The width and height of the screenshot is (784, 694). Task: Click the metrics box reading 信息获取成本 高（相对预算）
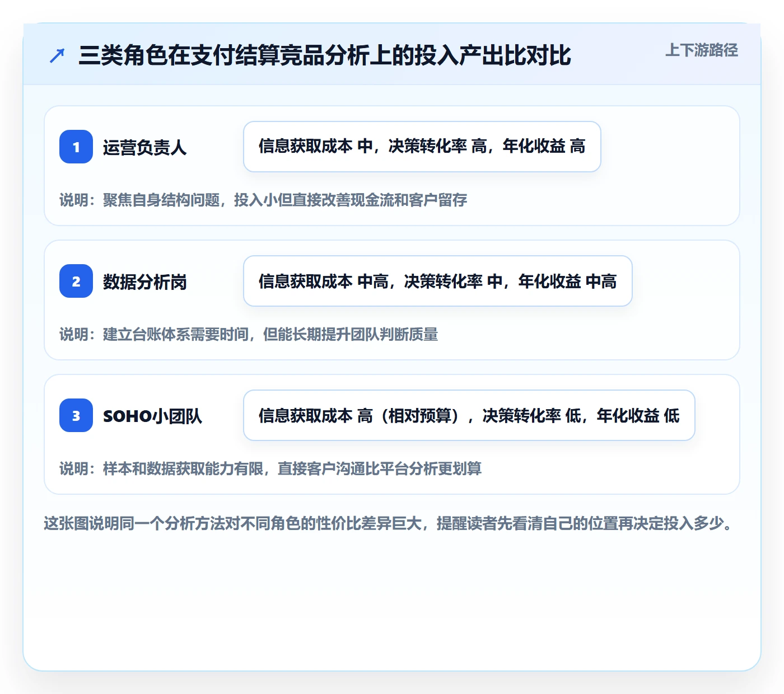pyautogui.click(x=469, y=415)
